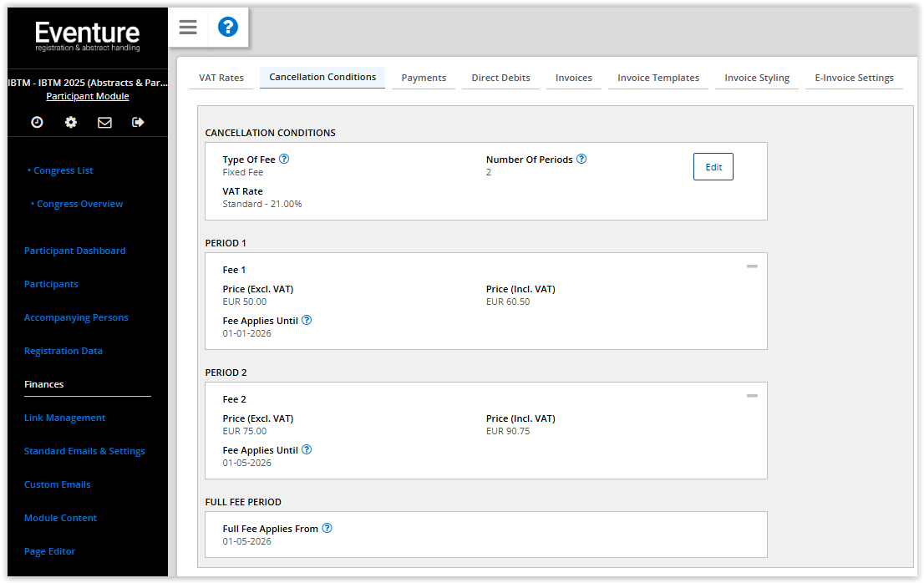
Task: Click help icon beside Number Of Periods
Action: 581,159
